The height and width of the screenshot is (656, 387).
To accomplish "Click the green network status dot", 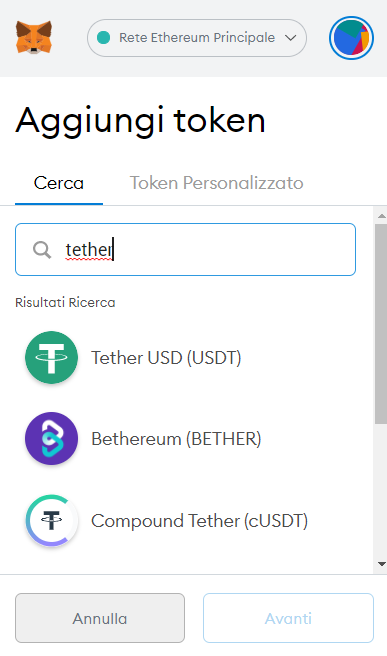I will click(x=103, y=38).
